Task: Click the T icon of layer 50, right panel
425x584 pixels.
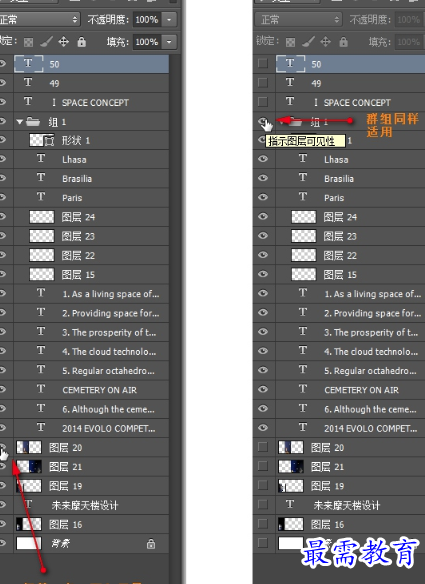Action: (x=291, y=63)
